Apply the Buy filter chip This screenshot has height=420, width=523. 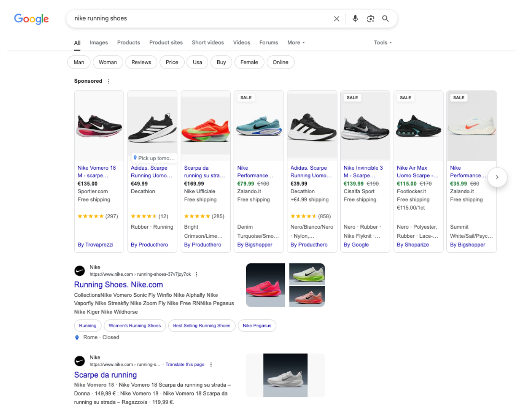[x=221, y=62]
